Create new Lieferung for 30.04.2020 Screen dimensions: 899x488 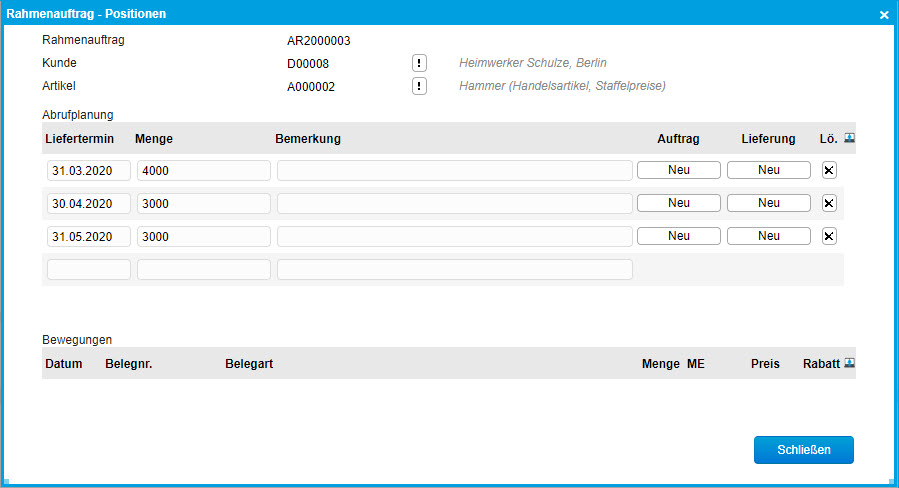tap(769, 203)
